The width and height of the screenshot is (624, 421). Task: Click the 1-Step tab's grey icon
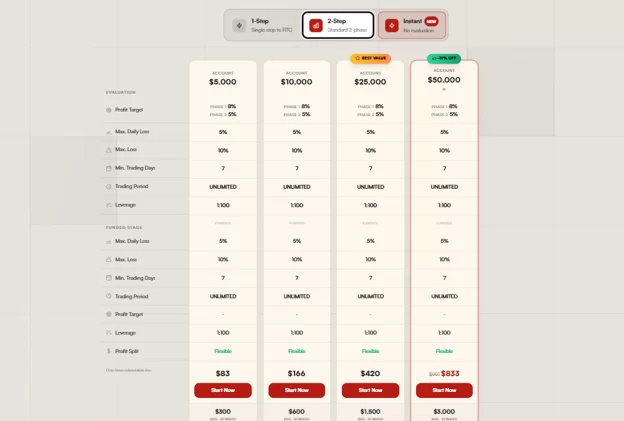tap(239, 25)
